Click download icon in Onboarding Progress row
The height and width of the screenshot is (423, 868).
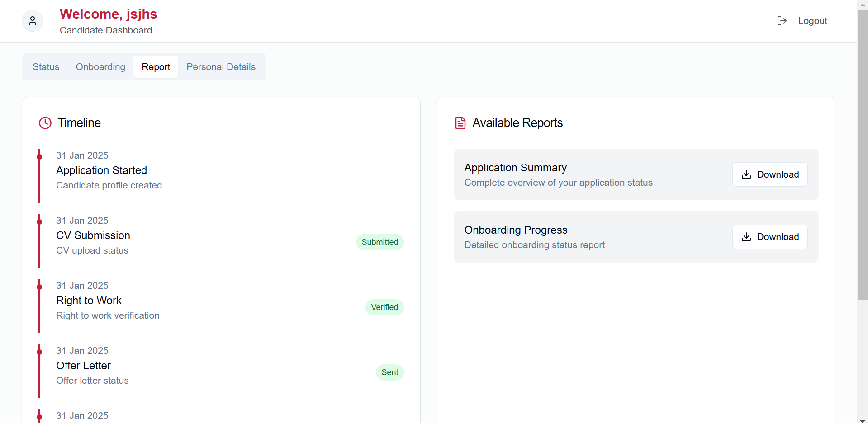(x=746, y=237)
